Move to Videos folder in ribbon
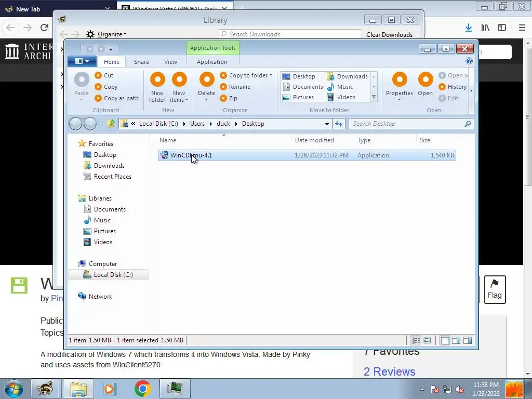Image resolution: width=532 pixels, height=399 pixels. [341, 97]
